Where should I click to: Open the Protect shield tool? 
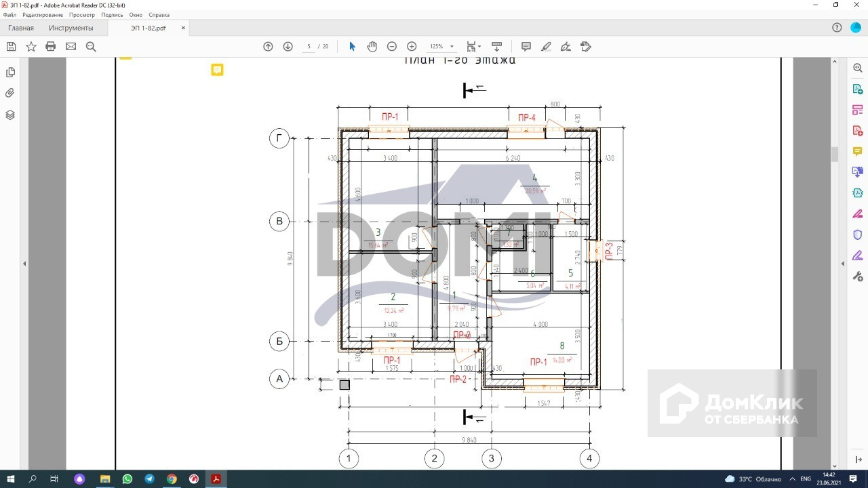(x=858, y=235)
